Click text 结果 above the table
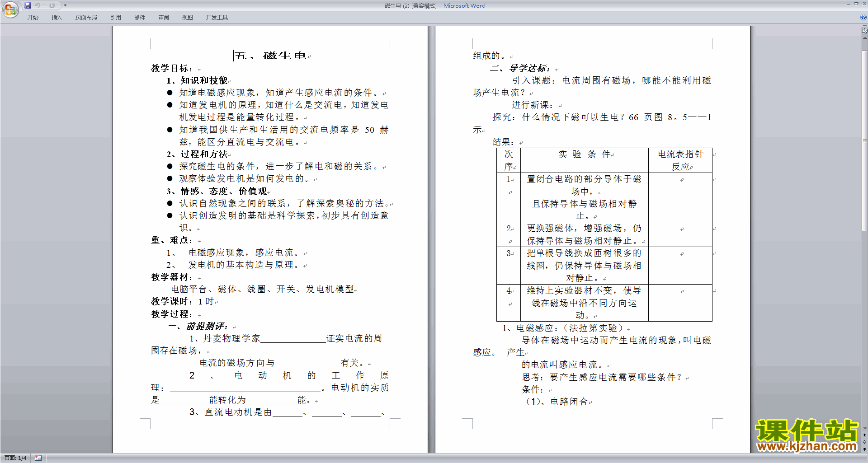Screen dimensions: 868x463 (503, 142)
